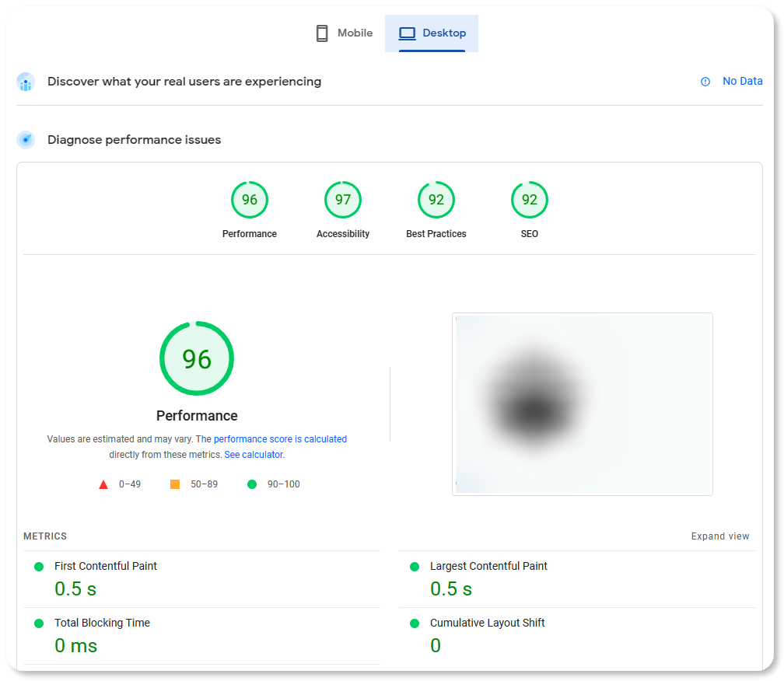Select the Desktop tab
Viewport: 784px width, 681px height.
(432, 33)
